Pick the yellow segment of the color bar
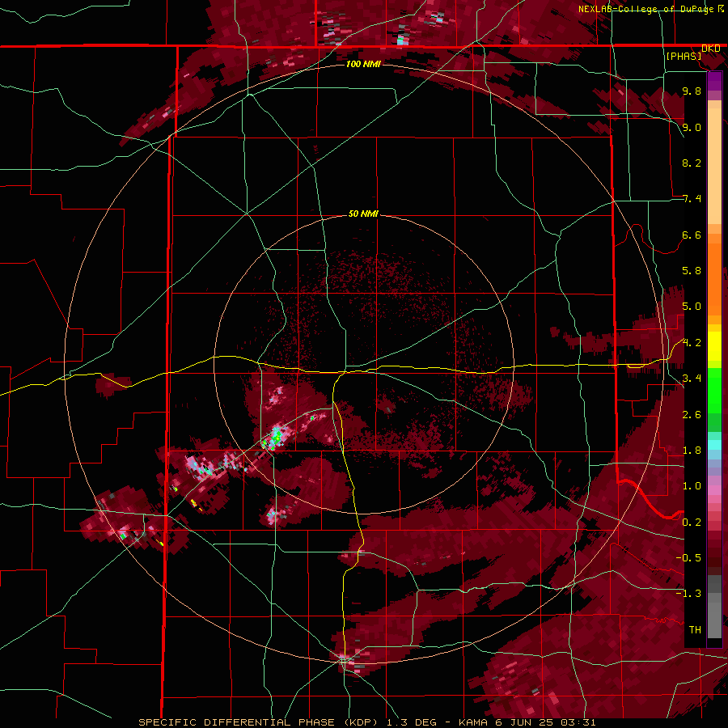Viewport: 728px width, 728px height. pos(714,346)
